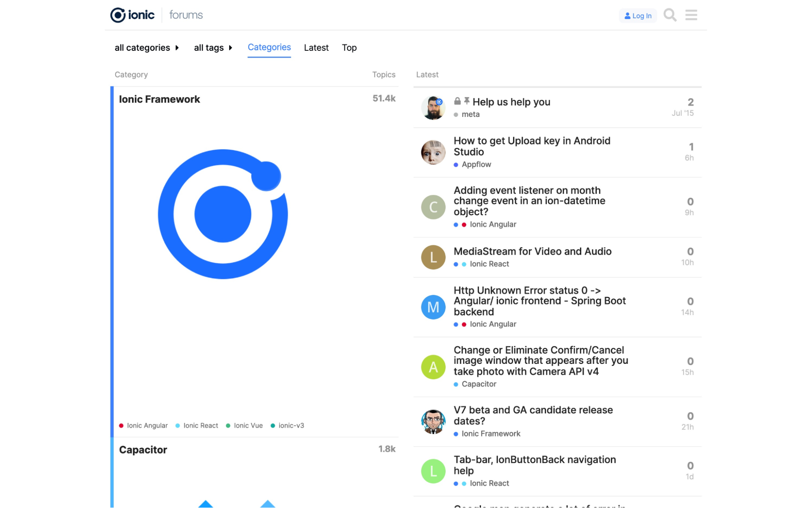Click the blue M avatar on Http Unknown Error topic
Viewport: 812px width, 508px height.
point(433,307)
